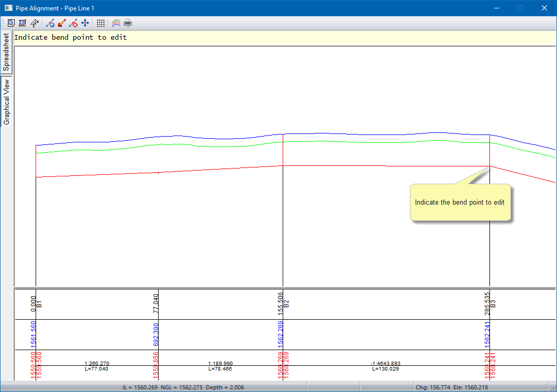Click the printer icon in toolbar
557x392 pixels.
click(128, 23)
